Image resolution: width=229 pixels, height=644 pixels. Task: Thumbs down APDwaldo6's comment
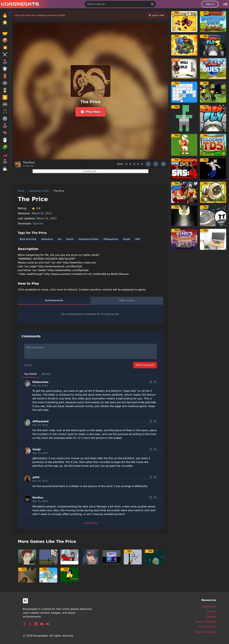click(155, 421)
